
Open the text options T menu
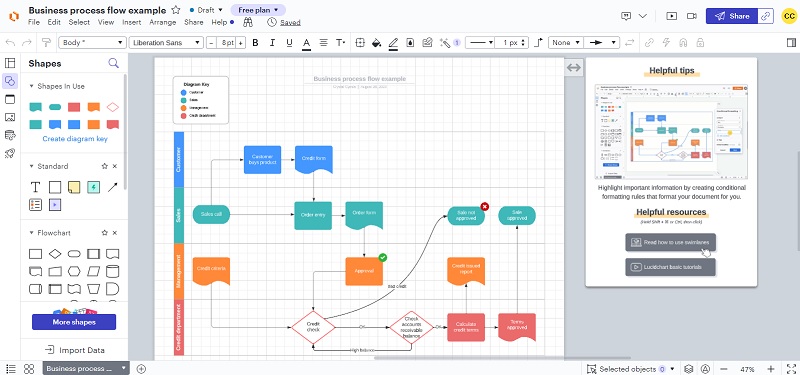(x=340, y=43)
